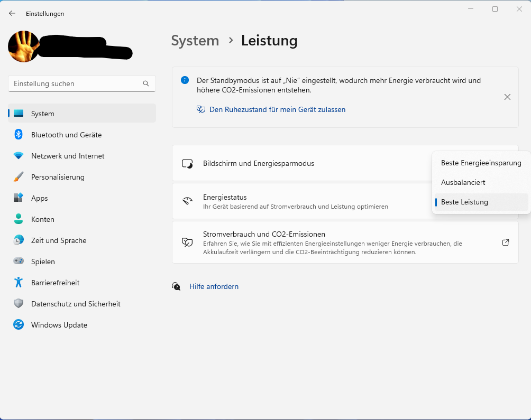Select Beste Energieeinsparung power mode
This screenshot has height=420, width=531.
481,163
